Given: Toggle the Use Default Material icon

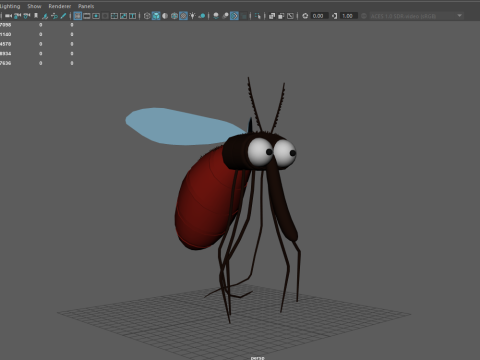Looking at the screenshot, I should pos(165,16).
